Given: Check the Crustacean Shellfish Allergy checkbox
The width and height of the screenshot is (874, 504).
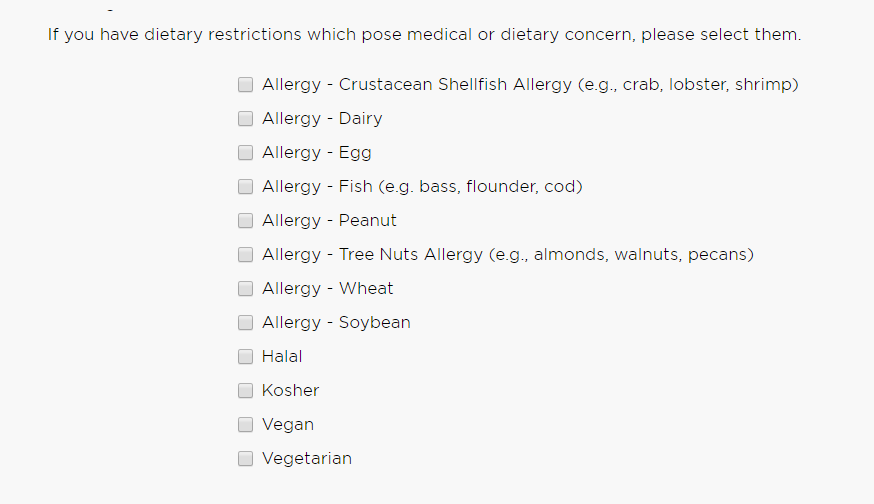Looking at the screenshot, I should pyautogui.click(x=245, y=85).
